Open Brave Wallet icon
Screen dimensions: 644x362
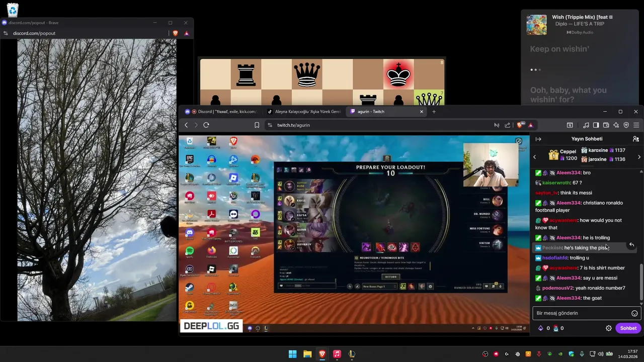coord(606,125)
